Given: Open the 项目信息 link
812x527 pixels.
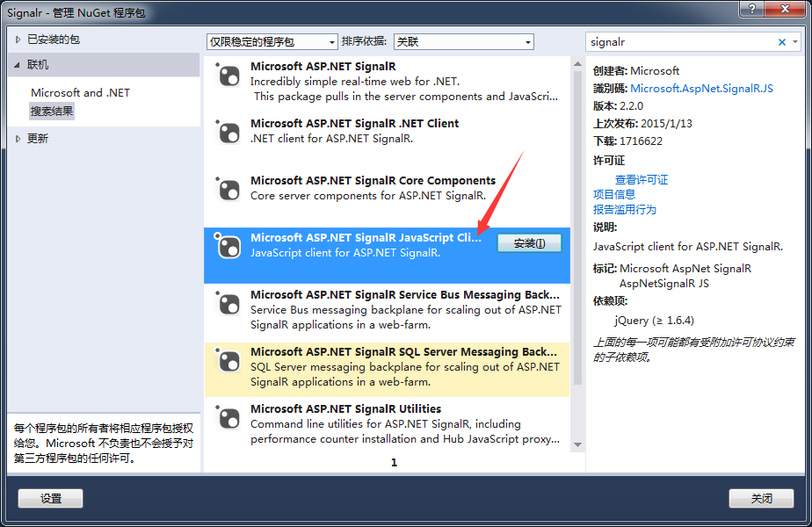Looking at the screenshot, I should click(614, 195).
